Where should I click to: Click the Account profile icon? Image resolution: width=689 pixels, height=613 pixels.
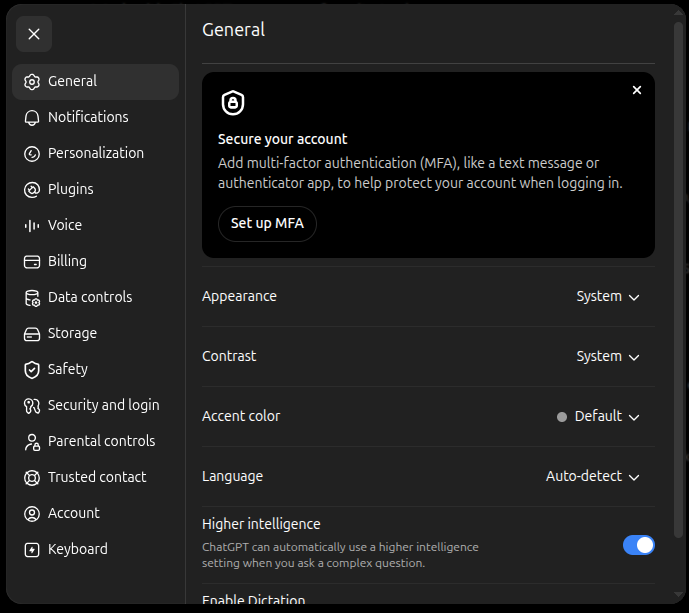point(32,514)
